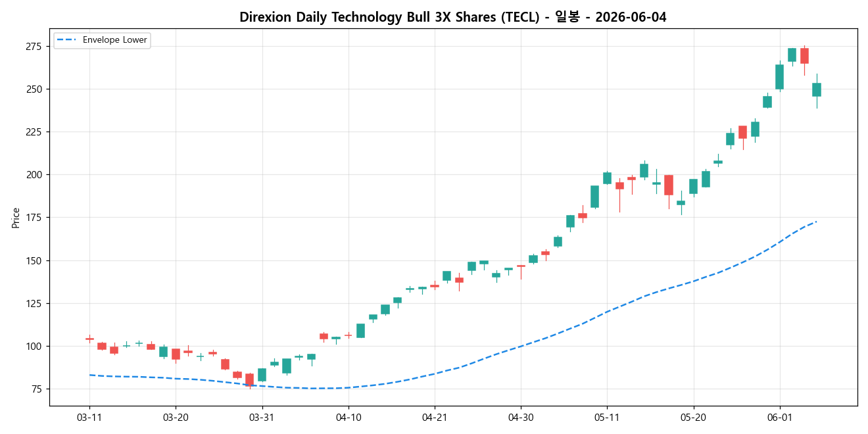Click the 75 y-axis tick label
The height and width of the screenshot is (434, 868).
click(36, 389)
